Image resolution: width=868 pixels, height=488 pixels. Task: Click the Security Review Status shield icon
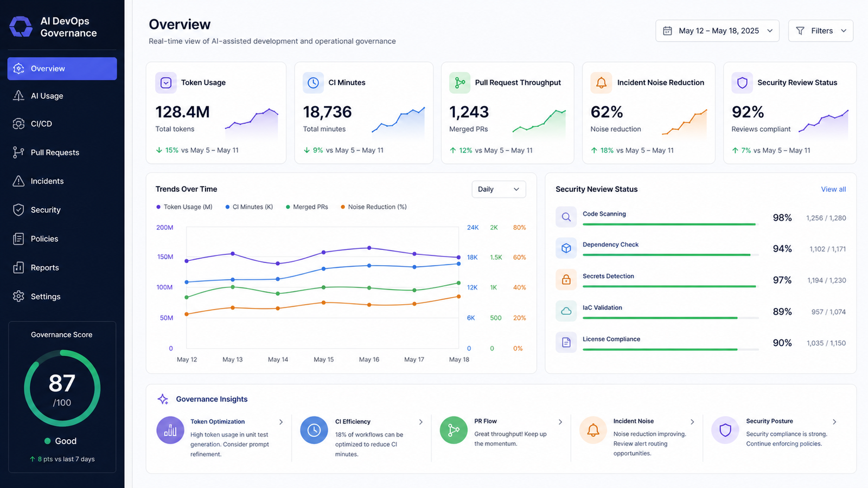742,82
